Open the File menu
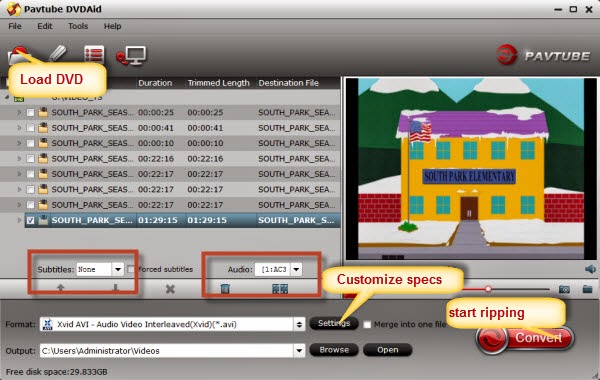 [15, 26]
